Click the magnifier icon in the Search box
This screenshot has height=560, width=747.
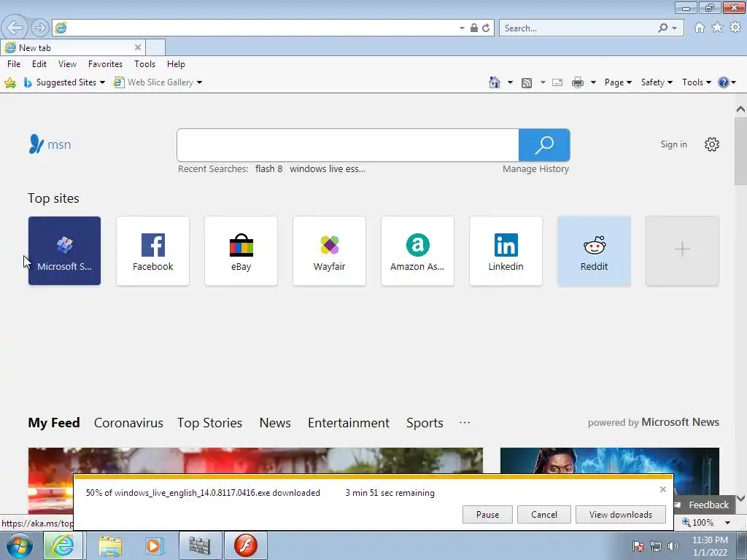pyautogui.click(x=662, y=28)
